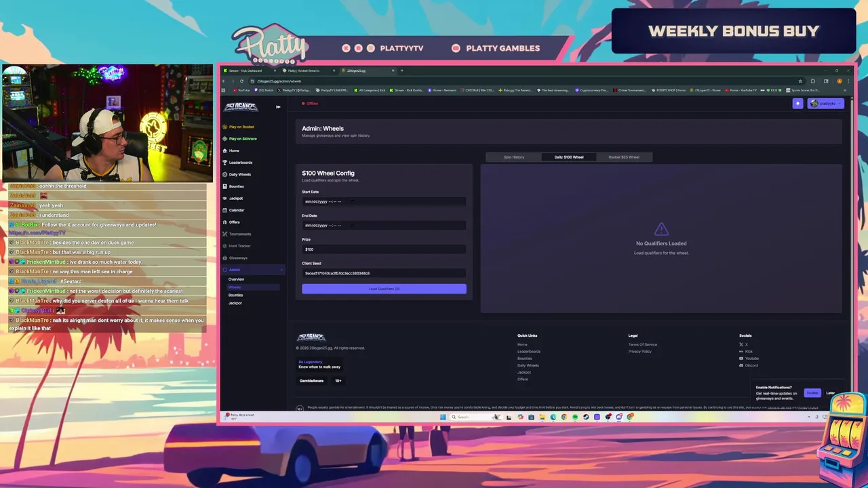Image resolution: width=868 pixels, height=488 pixels.
Task: Open Spotify from the taskbar
Action: (x=574, y=417)
